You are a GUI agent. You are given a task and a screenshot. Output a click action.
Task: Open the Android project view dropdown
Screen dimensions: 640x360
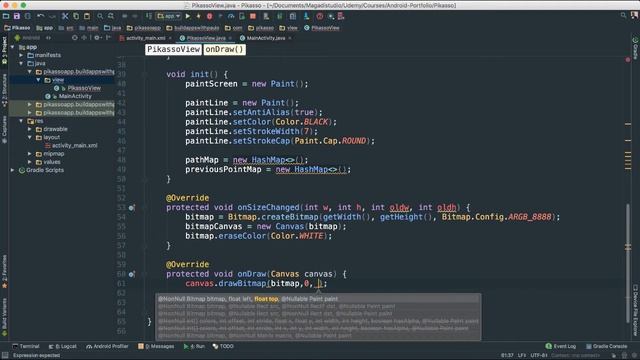pos(32,38)
